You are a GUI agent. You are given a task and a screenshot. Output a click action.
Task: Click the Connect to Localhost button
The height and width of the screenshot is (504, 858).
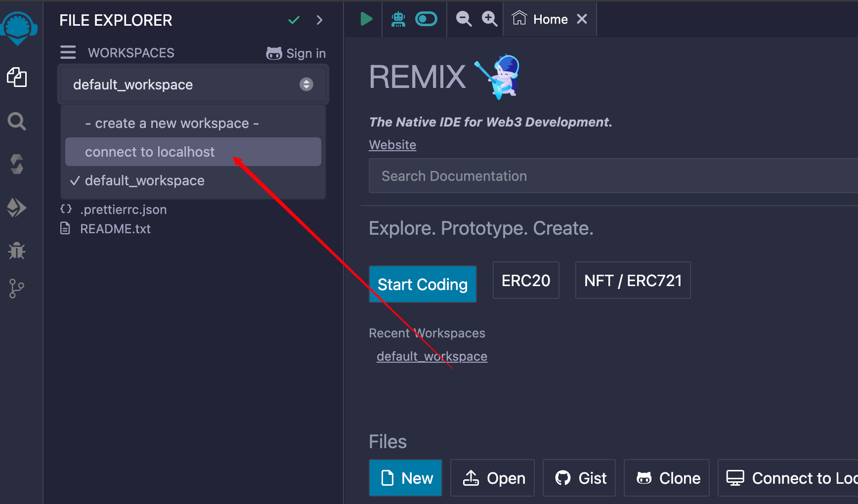(x=788, y=478)
